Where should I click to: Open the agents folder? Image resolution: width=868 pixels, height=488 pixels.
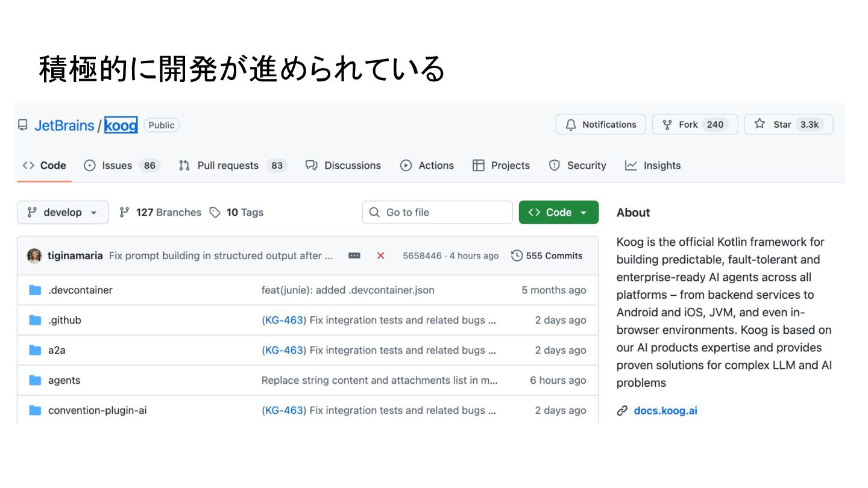point(64,380)
